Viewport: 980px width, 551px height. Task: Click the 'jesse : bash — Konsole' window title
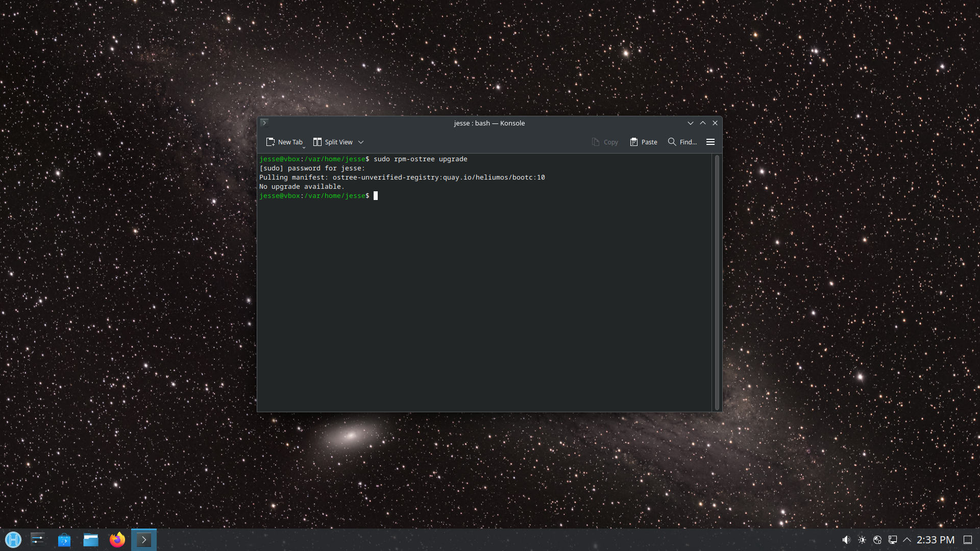489,123
